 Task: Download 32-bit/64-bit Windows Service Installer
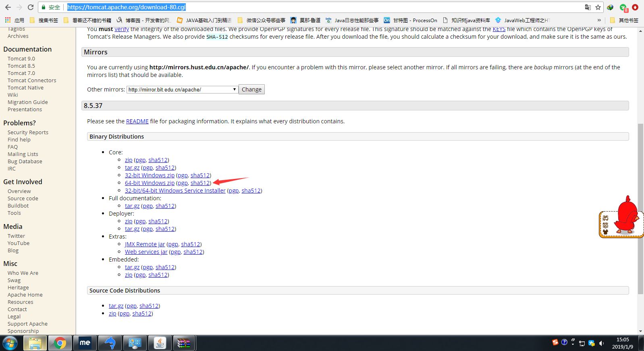[x=175, y=191]
